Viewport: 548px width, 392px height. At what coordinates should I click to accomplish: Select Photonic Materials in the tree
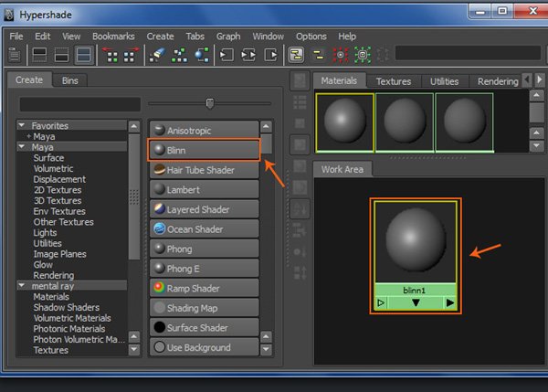coord(69,329)
